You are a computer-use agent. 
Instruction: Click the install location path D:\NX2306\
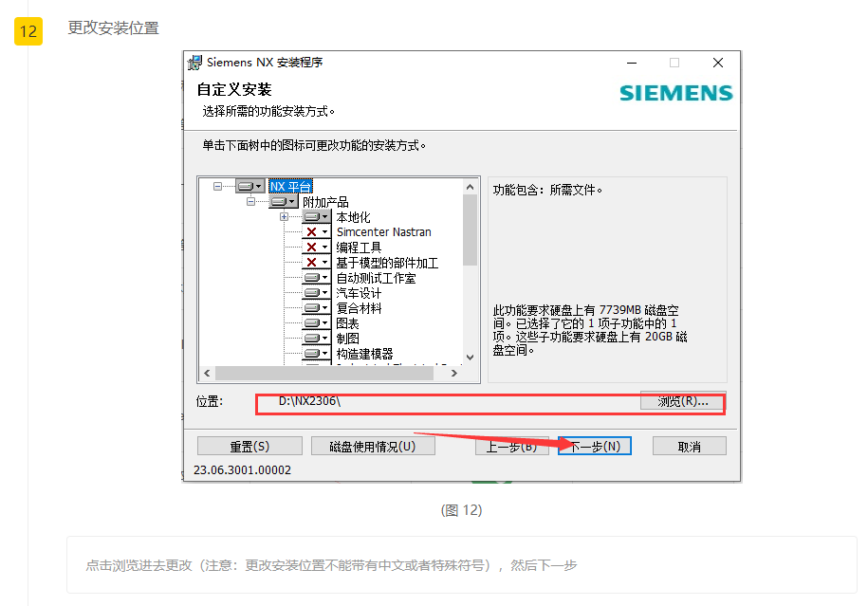point(309,400)
